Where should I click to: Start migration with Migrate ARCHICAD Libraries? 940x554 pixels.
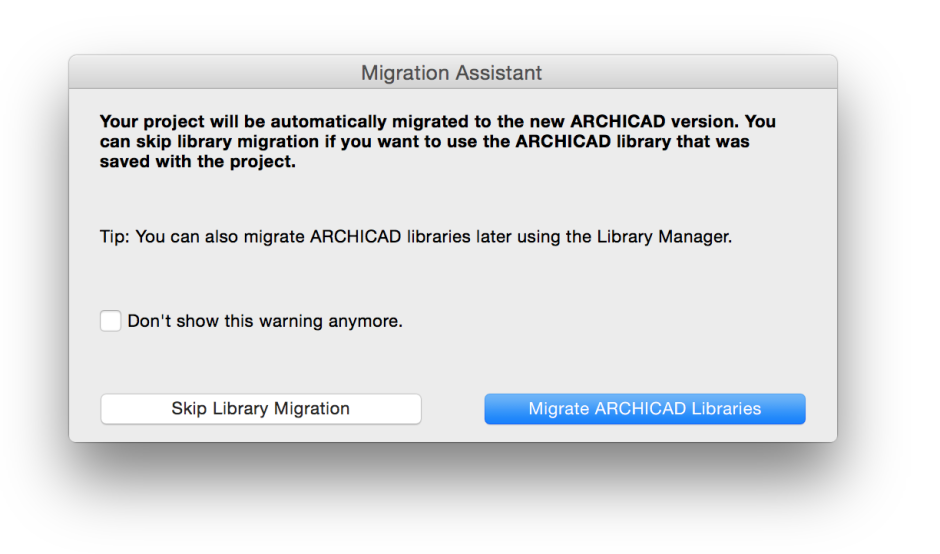tap(645, 409)
